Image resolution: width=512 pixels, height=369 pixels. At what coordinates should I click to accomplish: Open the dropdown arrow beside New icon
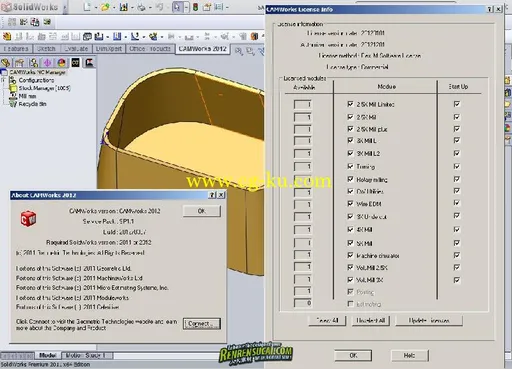pyautogui.click(x=95, y=7)
